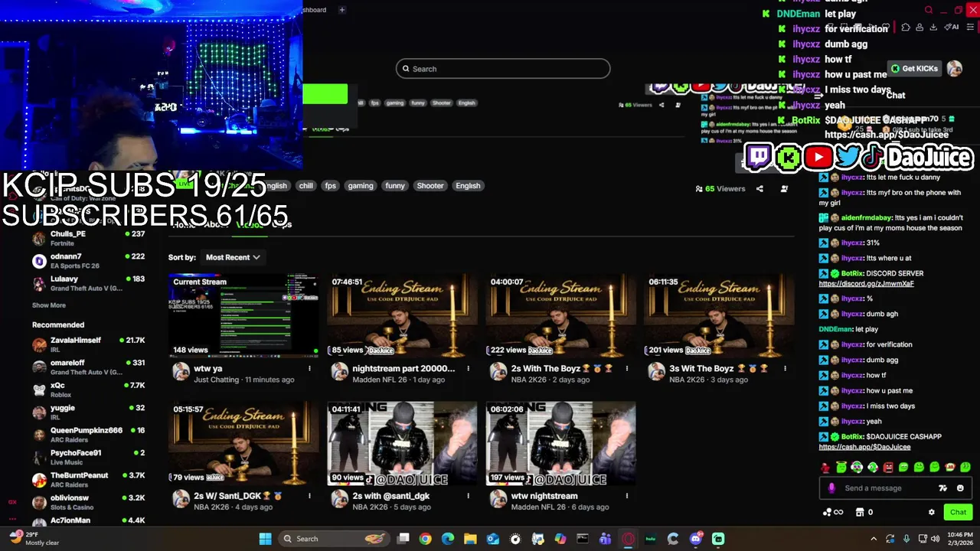Open xQc recommended channel
Viewport: 980px width, 551px height.
click(x=88, y=390)
